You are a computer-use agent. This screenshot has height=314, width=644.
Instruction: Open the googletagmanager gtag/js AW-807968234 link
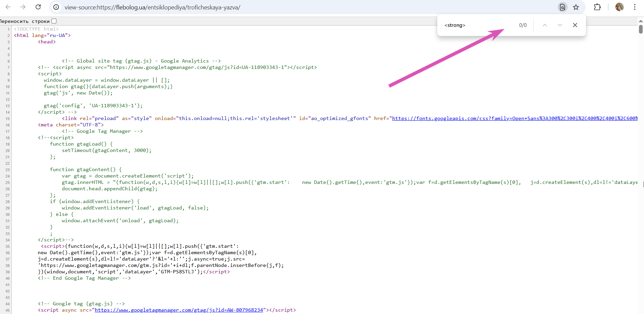pyautogui.click(x=179, y=310)
